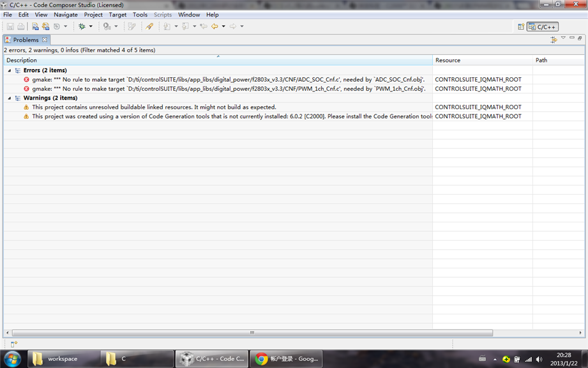
Task: Open the external tools dropdown arrow
Action: point(116,26)
